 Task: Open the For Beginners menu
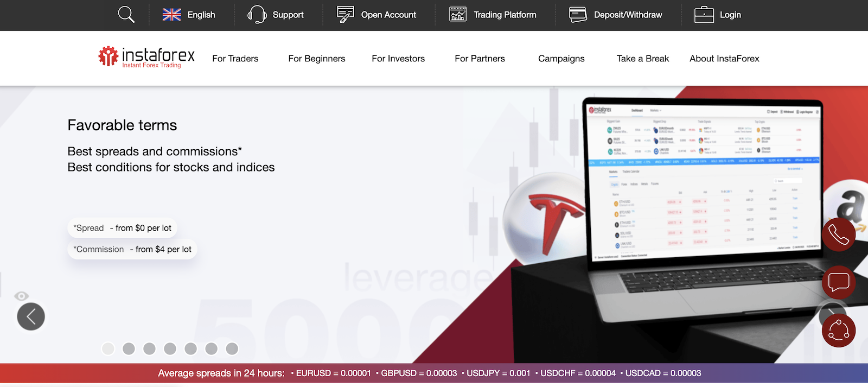point(316,59)
